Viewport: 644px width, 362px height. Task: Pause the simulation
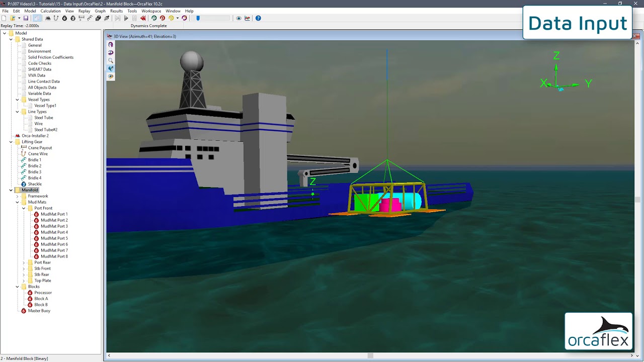pos(134,18)
